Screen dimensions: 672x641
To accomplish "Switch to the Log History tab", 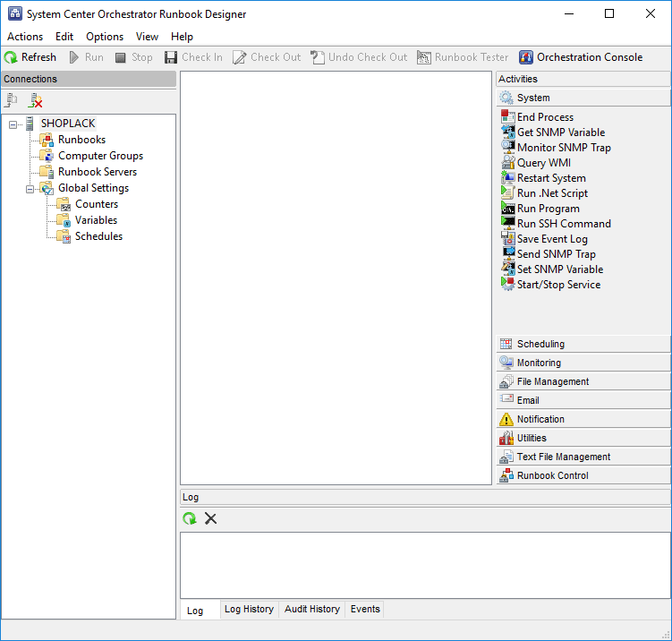I will pyautogui.click(x=249, y=610).
